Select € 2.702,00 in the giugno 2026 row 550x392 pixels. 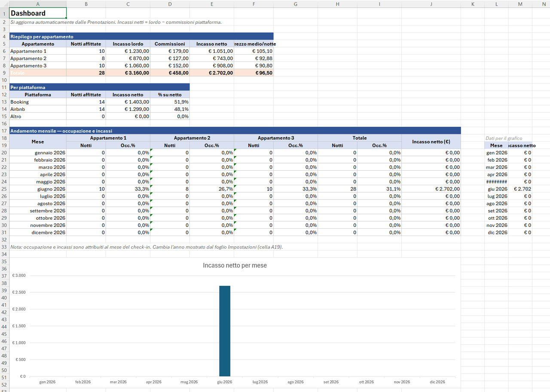point(431,189)
